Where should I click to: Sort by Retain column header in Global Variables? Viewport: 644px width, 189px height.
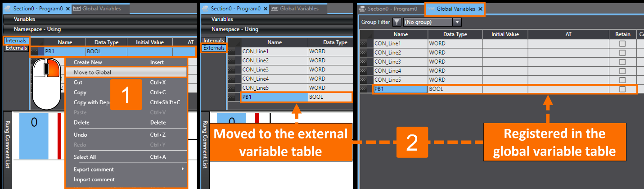pos(622,34)
